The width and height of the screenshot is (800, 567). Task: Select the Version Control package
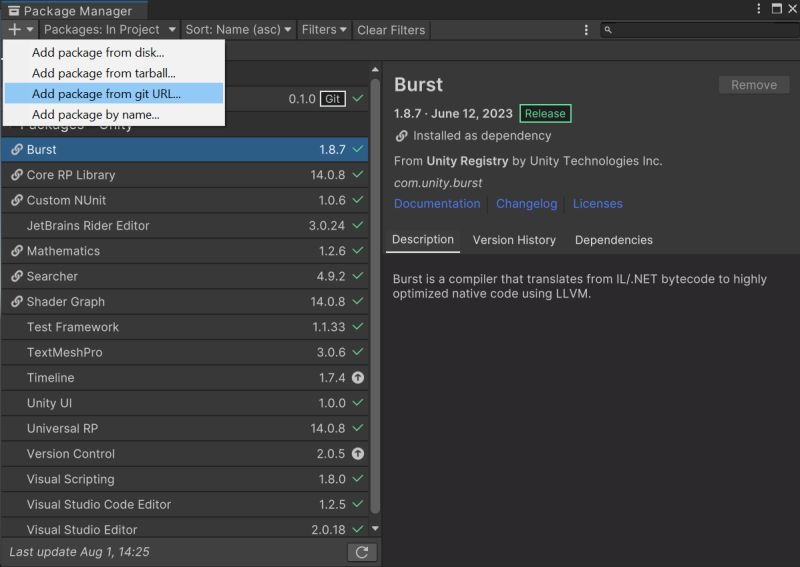185,454
